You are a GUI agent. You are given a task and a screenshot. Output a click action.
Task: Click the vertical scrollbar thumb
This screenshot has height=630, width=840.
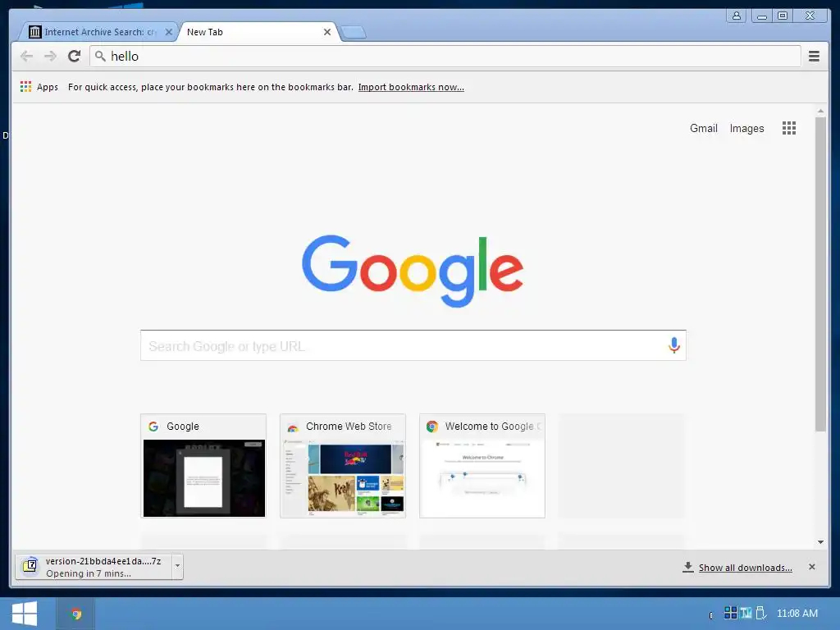(x=820, y=274)
